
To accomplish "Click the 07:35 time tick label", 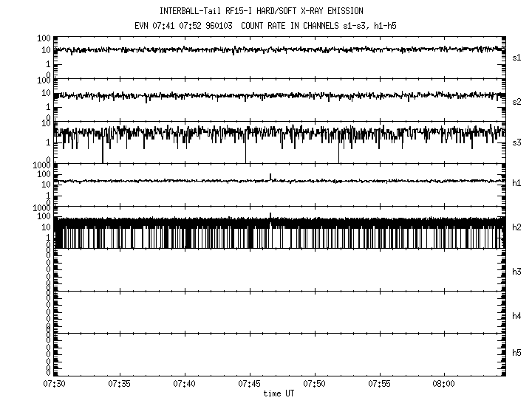I will tap(120, 385).
